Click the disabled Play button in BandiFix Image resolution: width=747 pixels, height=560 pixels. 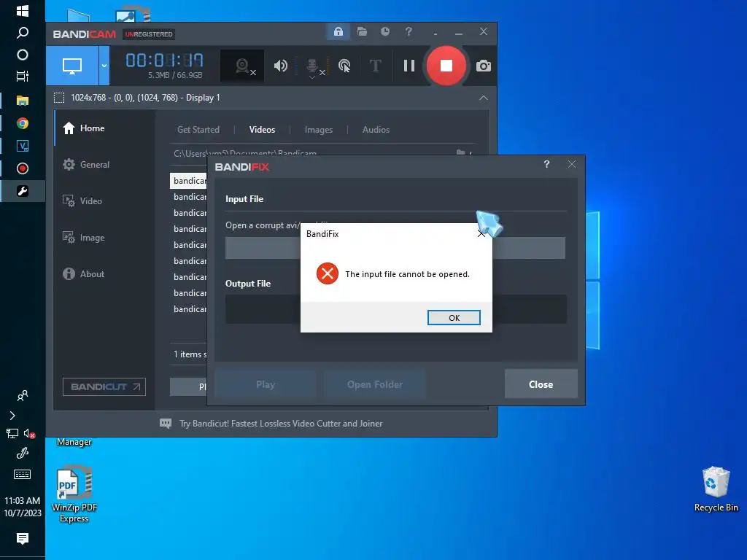point(266,384)
